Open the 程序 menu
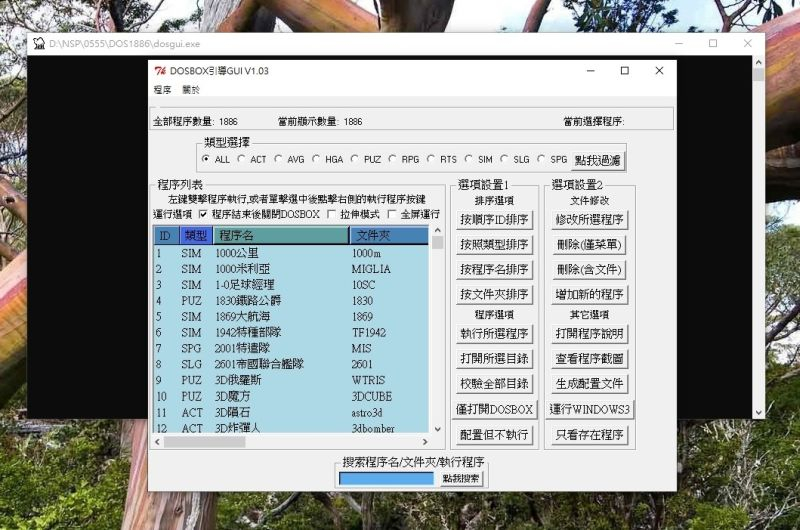 (162, 90)
